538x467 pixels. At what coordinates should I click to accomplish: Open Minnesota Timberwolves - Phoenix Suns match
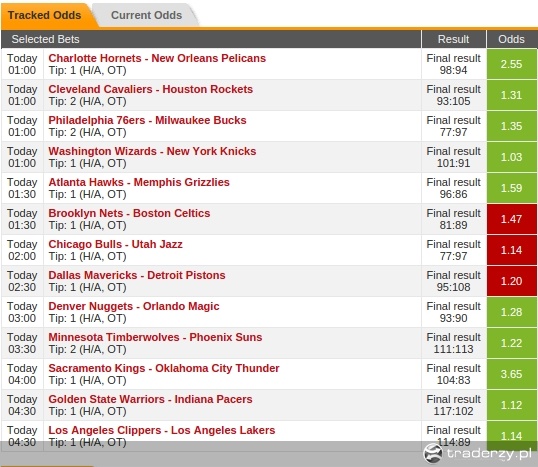(x=155, y=337)
